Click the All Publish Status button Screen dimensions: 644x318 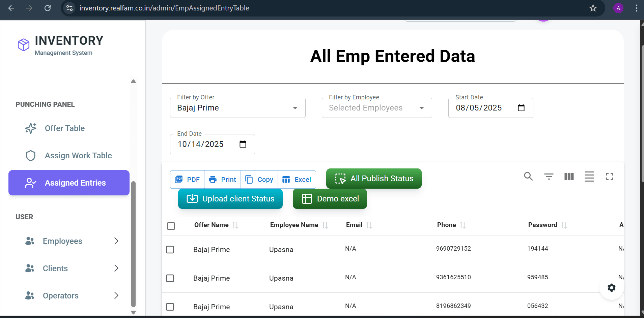click(x=373, y=179)
